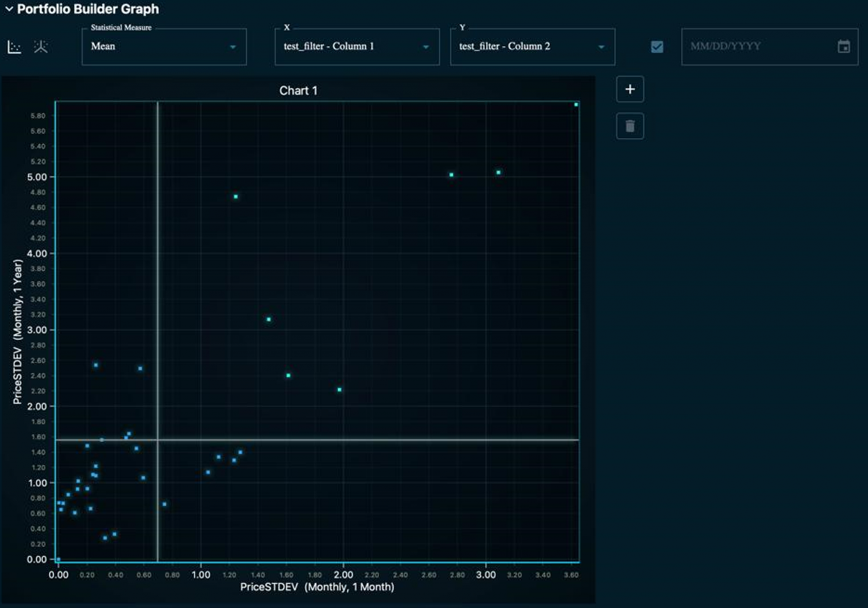Toggle the checkbox beside the date field

tap(657, 47)
